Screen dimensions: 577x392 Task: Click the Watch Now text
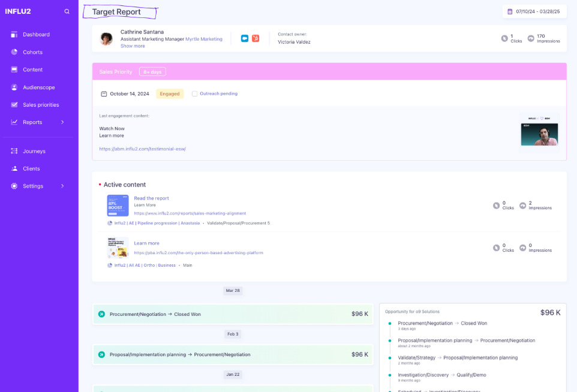pyautogui.click(x=112, y=129)
